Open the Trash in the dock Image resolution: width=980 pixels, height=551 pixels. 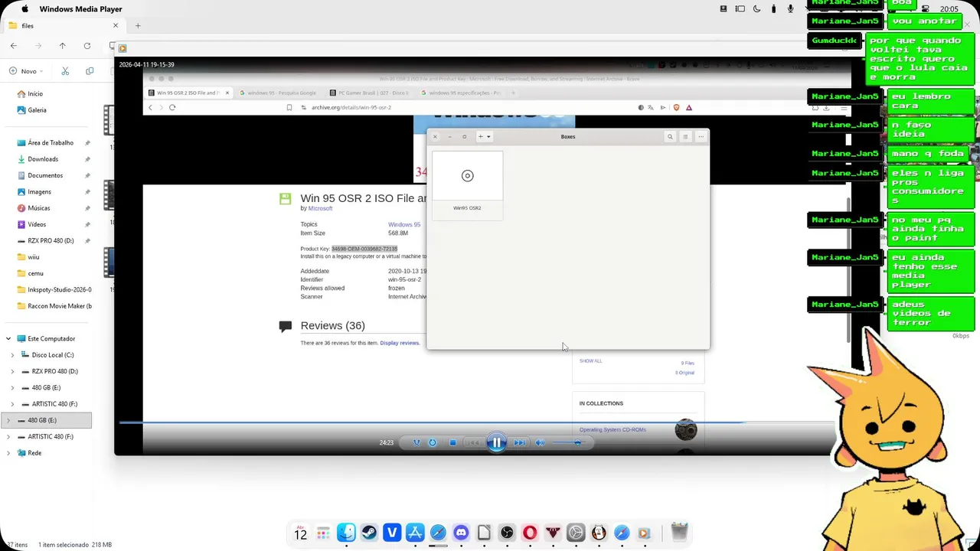tap(679, 532)
